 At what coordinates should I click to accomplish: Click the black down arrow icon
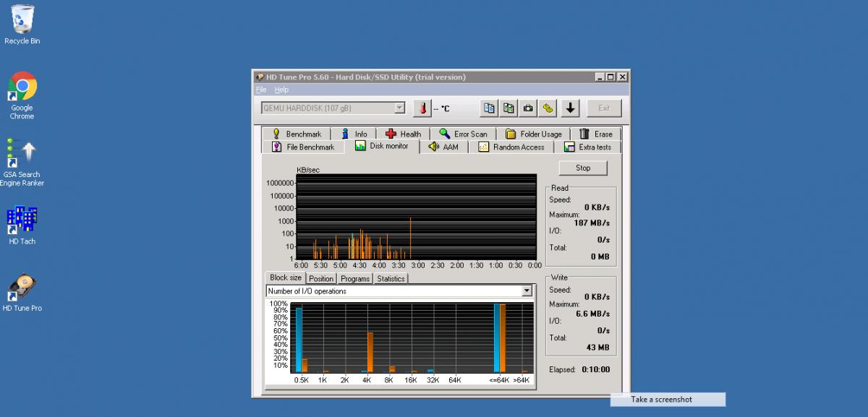coord(571,108)
